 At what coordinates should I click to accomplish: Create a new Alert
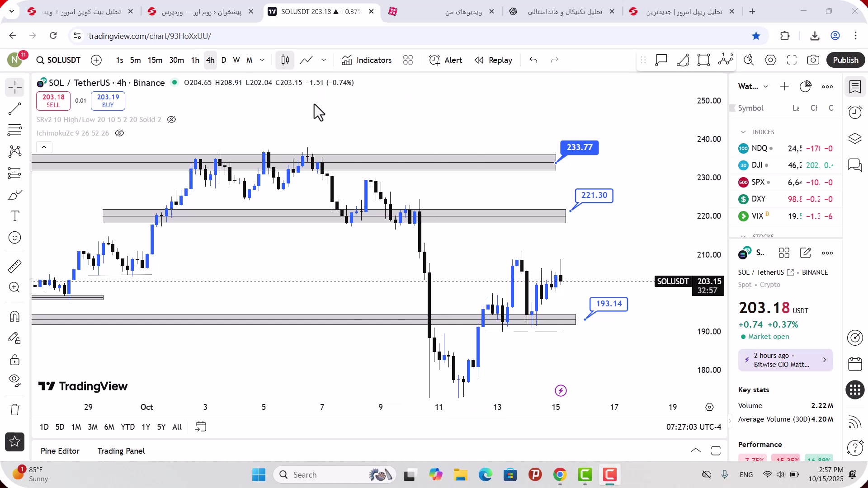pyautogui.click(x=445, y=60)
